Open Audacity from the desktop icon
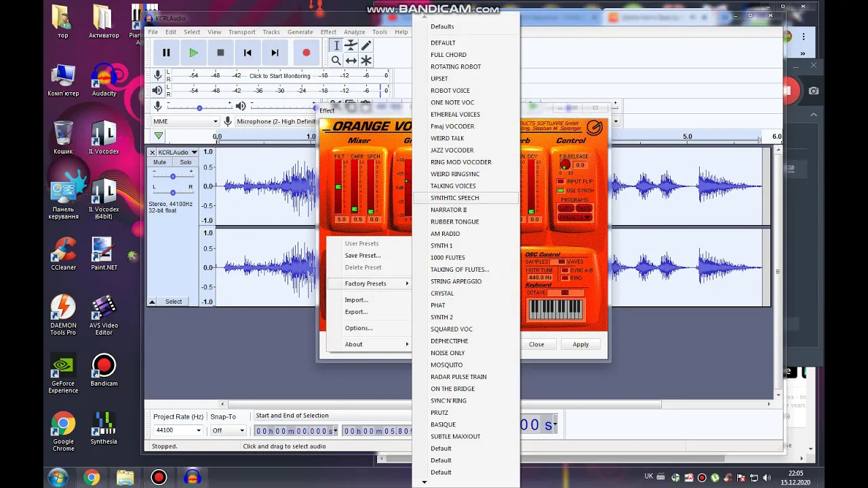 [x=104, y=79]
